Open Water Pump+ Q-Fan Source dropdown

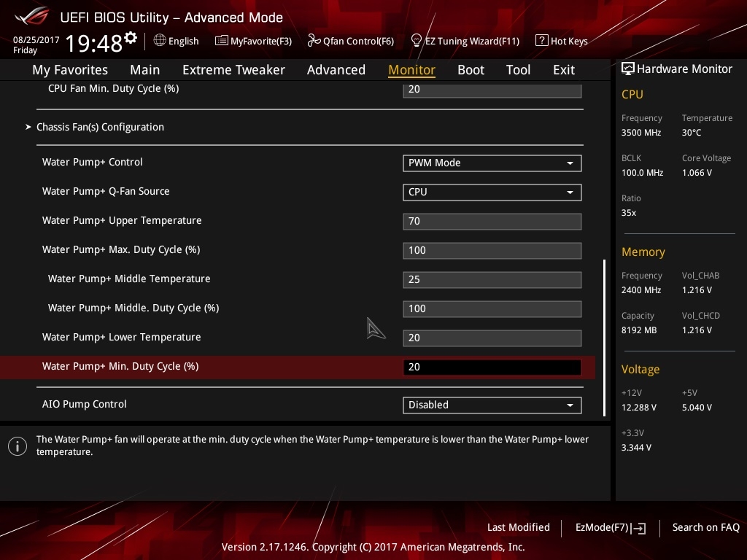(x=492, y=192)
